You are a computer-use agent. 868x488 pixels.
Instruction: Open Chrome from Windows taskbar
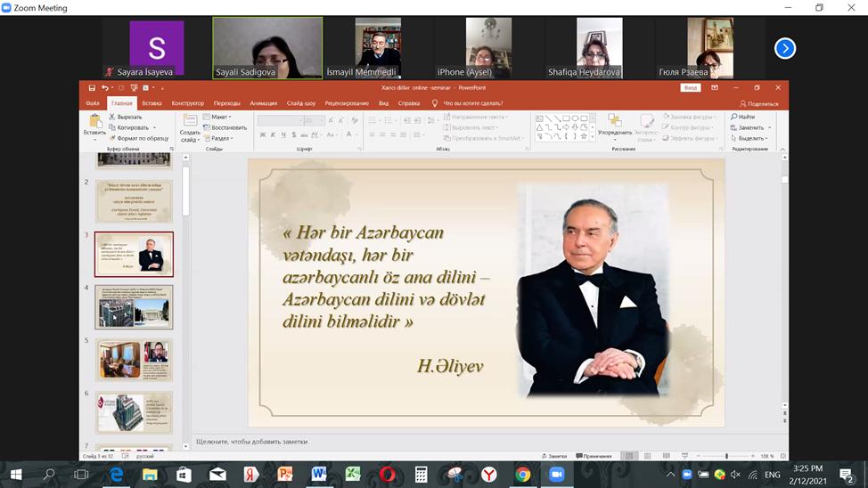tap(522, 475)
